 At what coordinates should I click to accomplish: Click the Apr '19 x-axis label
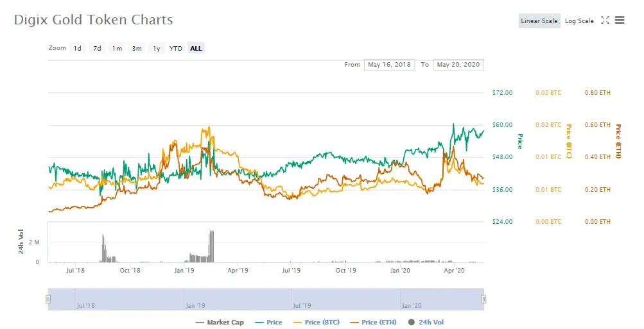[238, 271]
